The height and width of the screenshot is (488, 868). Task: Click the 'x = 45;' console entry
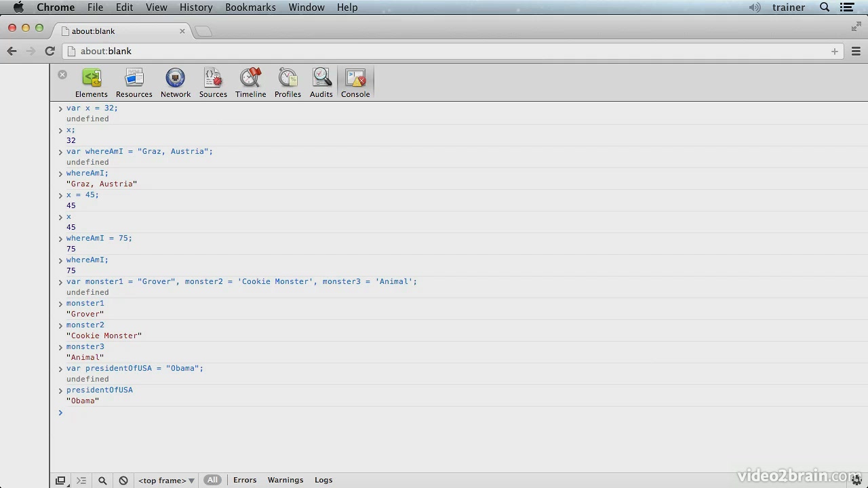pyautogui.click(x=83, y=195)
